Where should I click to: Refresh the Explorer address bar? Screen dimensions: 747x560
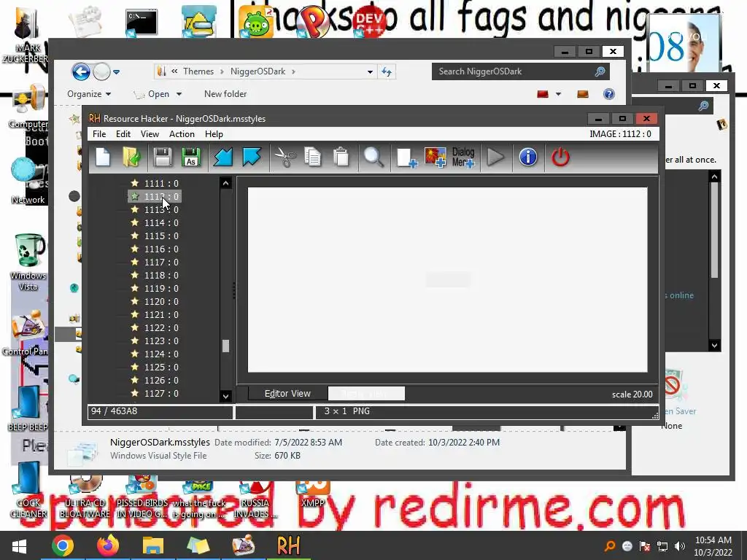tap(387, 72)
